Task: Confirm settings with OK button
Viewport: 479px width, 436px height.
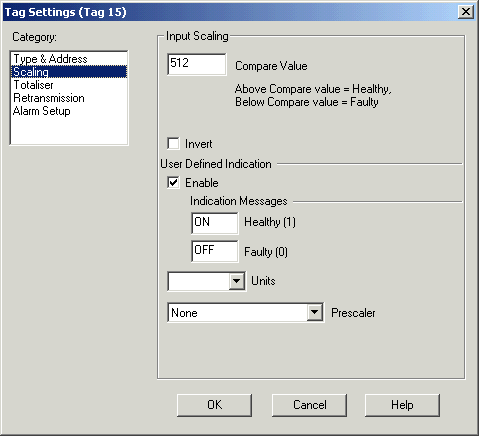Action: coord(214,405)
